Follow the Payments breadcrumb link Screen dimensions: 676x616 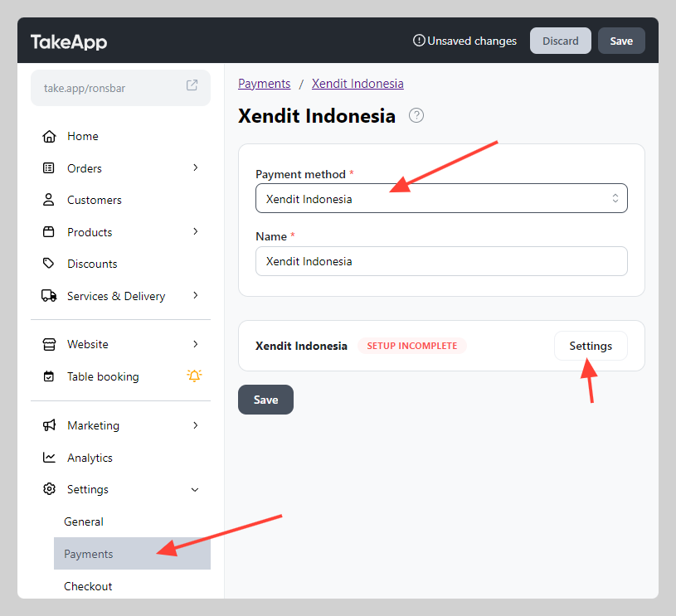(265, 84)
